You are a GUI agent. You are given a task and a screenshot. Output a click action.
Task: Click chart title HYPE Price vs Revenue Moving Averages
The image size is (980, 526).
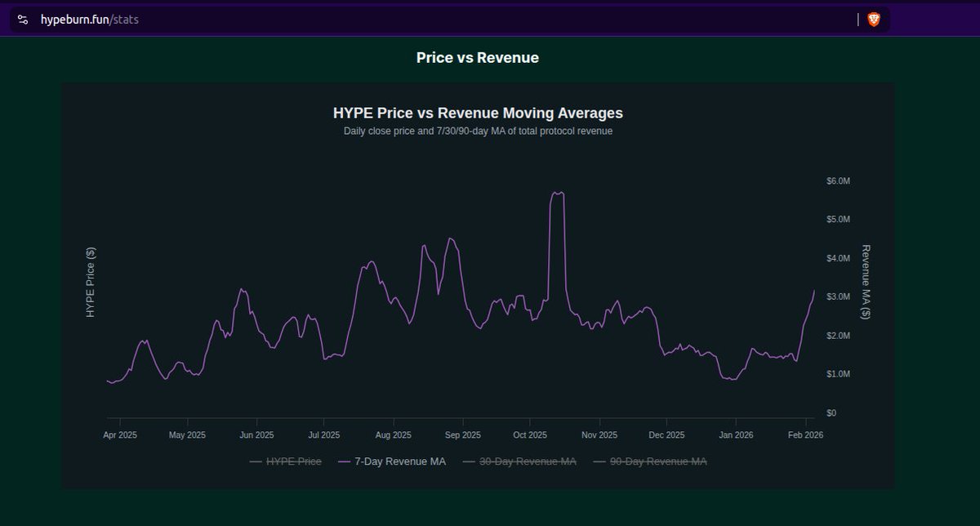point(478,113)
